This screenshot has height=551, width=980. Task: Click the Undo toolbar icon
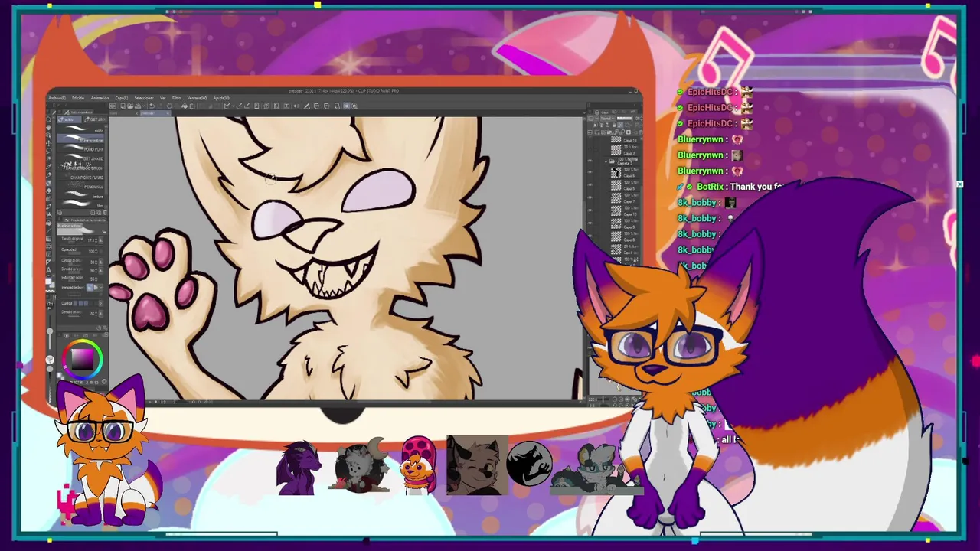click(152, 106)
